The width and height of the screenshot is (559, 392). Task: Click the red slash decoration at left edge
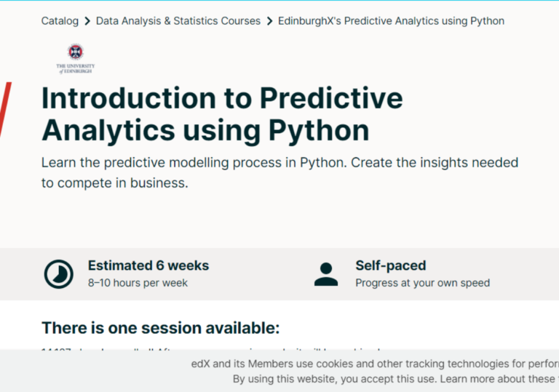pyautogui.click(x=5, y=108)
